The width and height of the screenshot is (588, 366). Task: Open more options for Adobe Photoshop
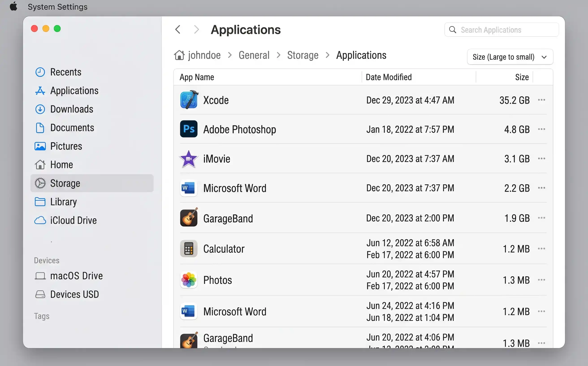(542, 129)
